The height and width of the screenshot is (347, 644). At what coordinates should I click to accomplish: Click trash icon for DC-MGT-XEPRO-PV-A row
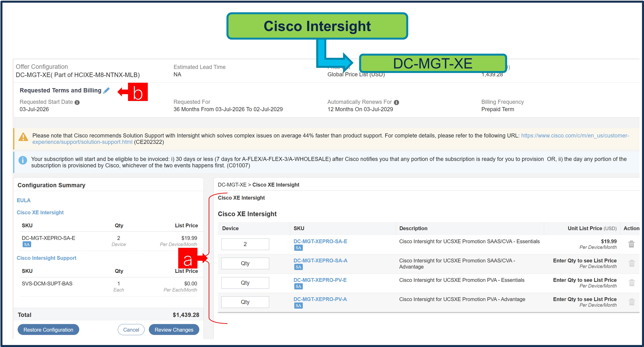pos(632,302)
